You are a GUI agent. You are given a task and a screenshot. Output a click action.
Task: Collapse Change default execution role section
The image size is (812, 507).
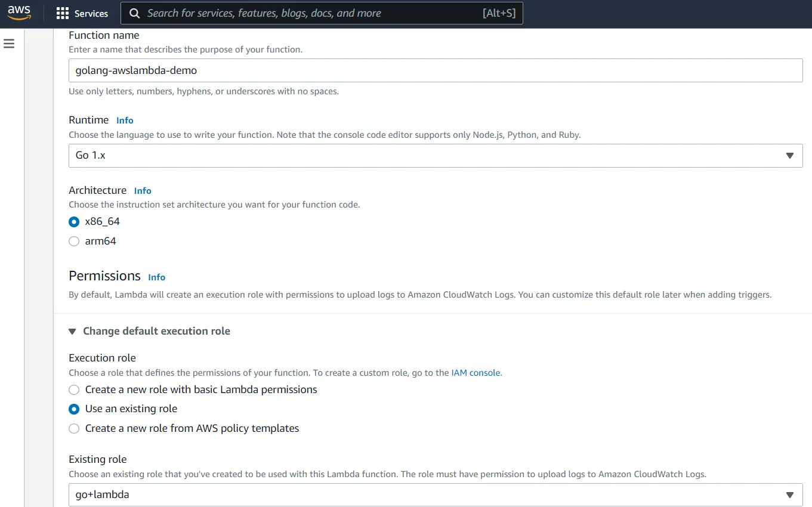coord(149,331)
